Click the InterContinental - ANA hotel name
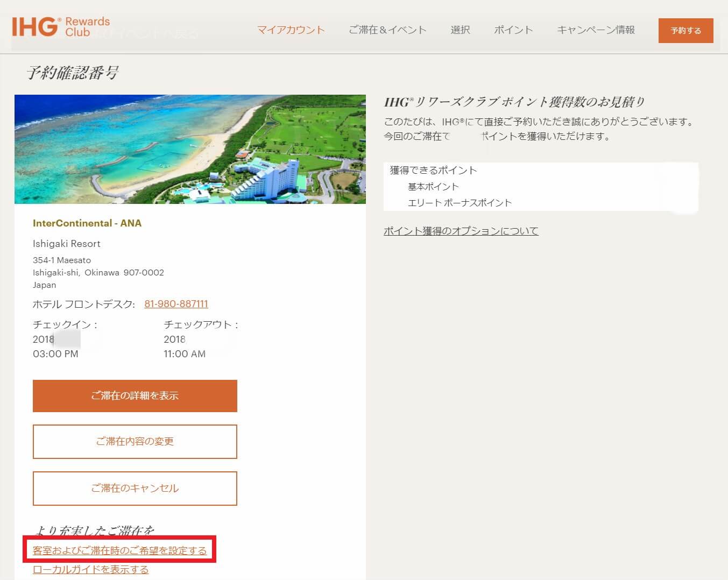Image resolution: width=728 pixels, height=580 pixels. pyautogui.click(x=87, y=223)
